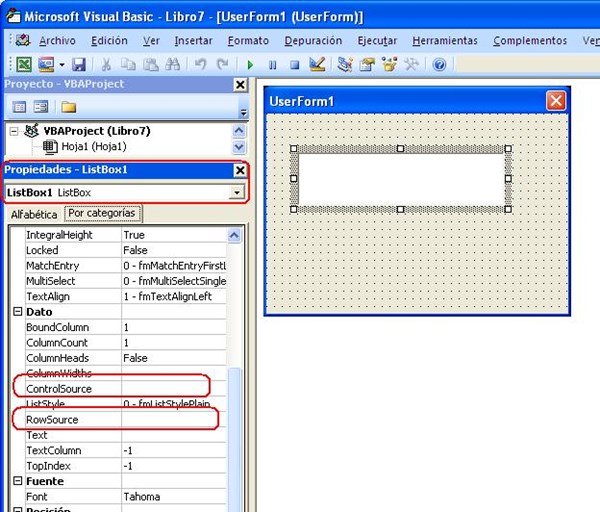This screenshot has width=600, height=512.
Task: Click the toolbar options chevron in Proyecto panel
Action: 243,113
